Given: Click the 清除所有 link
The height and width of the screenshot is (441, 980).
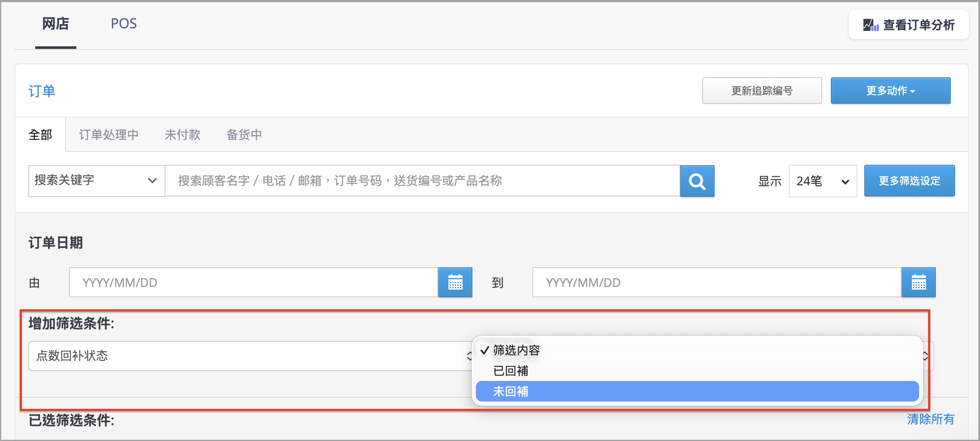Looking at the screenshot, I should pyautogui.click(x=931, y=419).
